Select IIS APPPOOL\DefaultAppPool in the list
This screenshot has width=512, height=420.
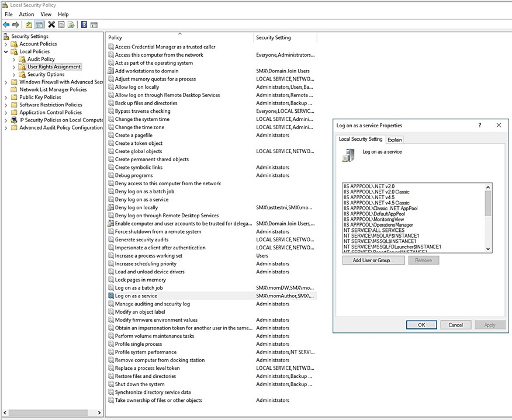pyautogui.click(x=374, y=214)
